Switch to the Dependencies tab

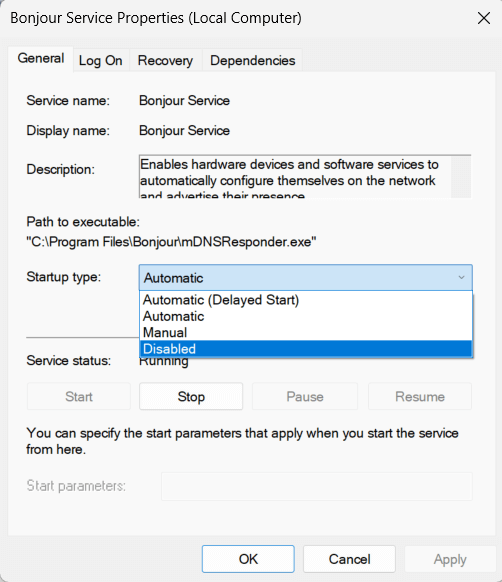click(x=252, y=61)
